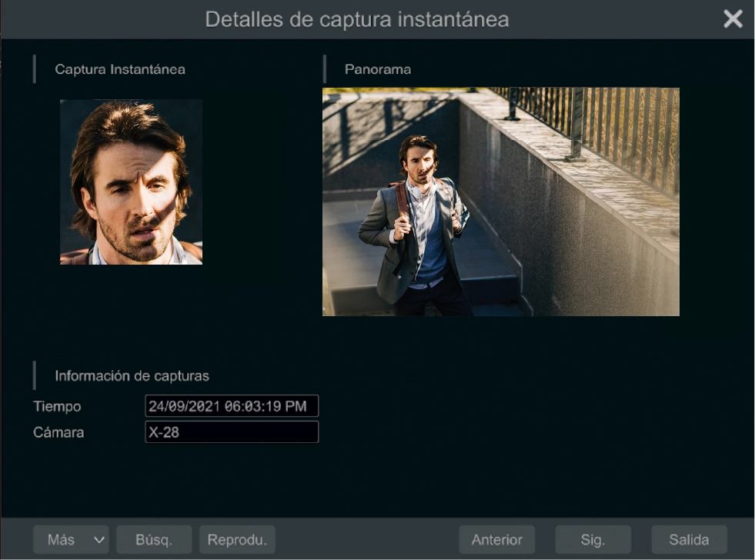
Task: Advance with the Sig. button
Action: [593, 540]
